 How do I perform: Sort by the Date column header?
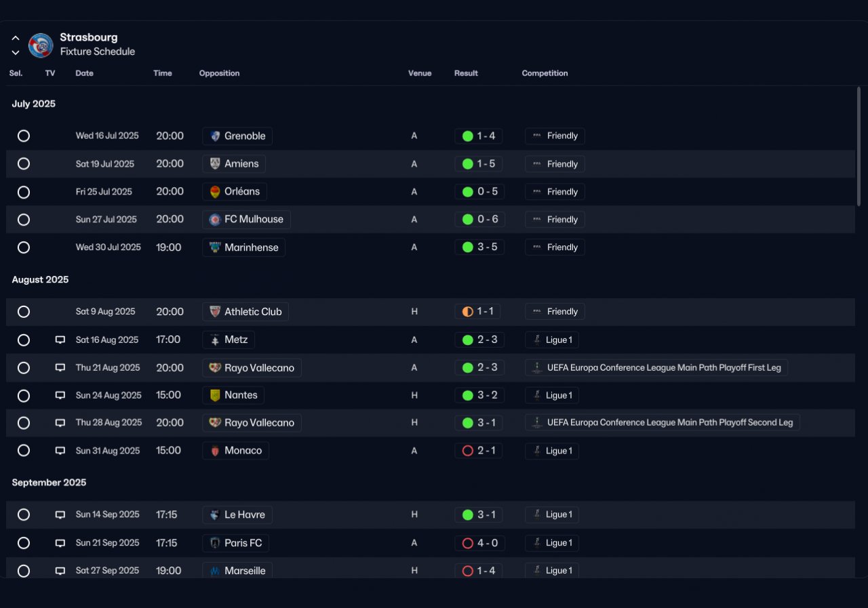tap(85, 73)
